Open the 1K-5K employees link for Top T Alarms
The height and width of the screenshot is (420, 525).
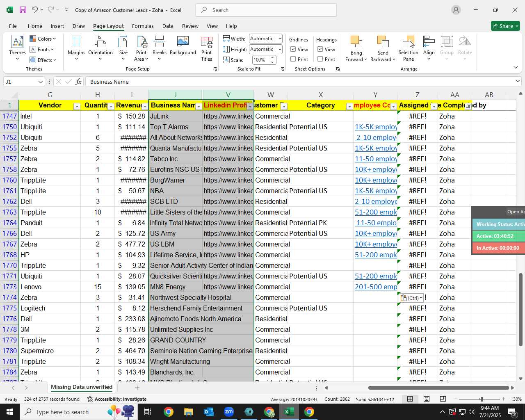pos(376,127)
